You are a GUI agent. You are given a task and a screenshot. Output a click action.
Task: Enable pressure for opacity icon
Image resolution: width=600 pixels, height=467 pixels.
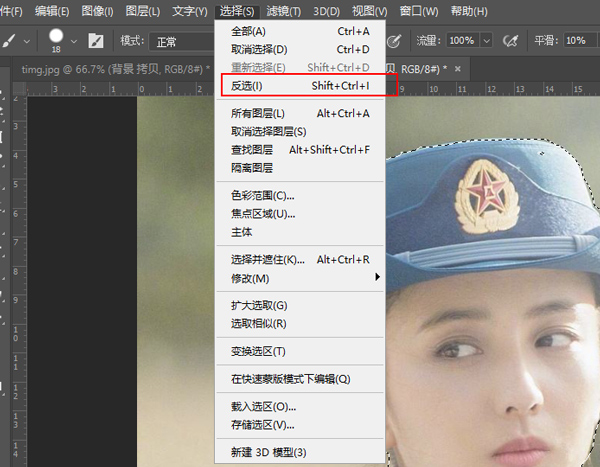tap(394, 41)
